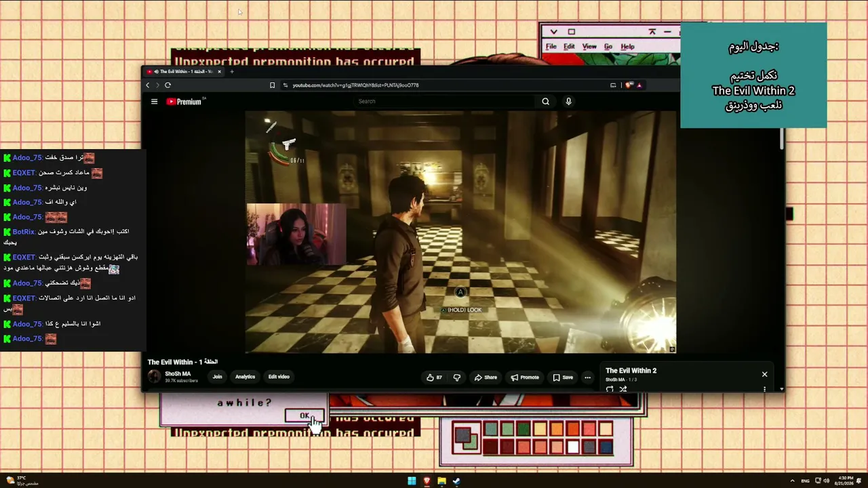Image resolution: width=868 pixels, height=488 pixels.
Task: Go forward in the browser
Action: pos(157,85)
